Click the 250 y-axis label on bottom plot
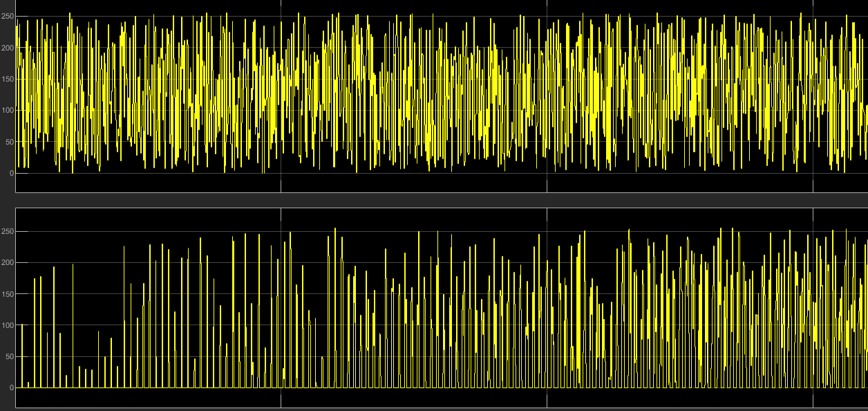The height and width of the screenshot is (411, 868). [7, 231]
